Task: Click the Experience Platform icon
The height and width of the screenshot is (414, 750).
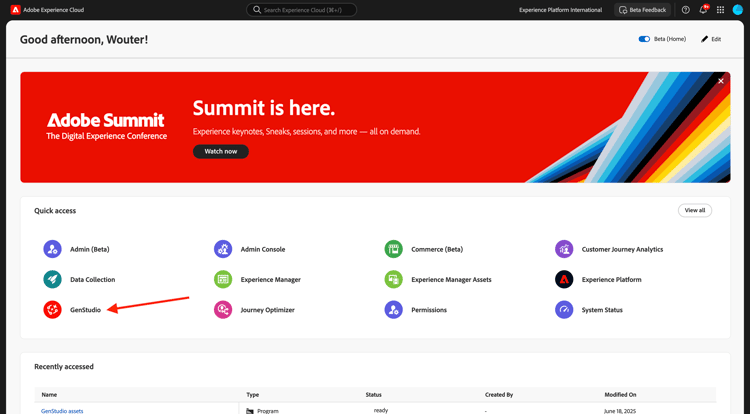Action: 564,279
